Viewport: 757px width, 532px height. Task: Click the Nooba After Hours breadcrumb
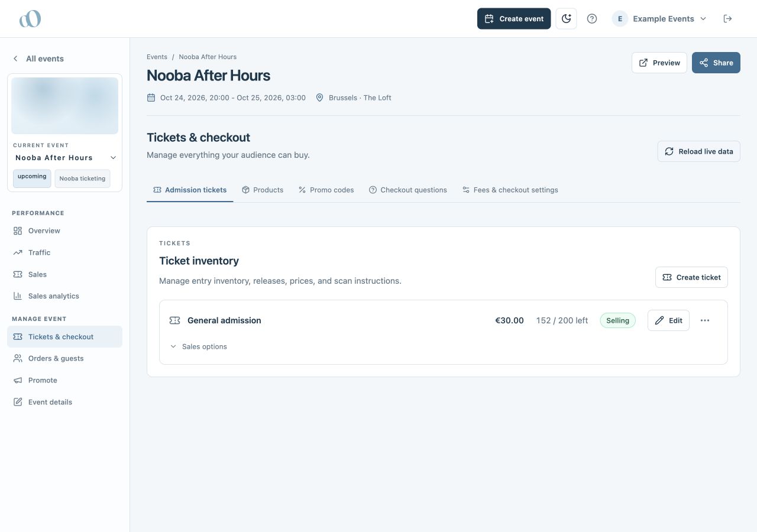pyautogui.click(x=208, y=57)
